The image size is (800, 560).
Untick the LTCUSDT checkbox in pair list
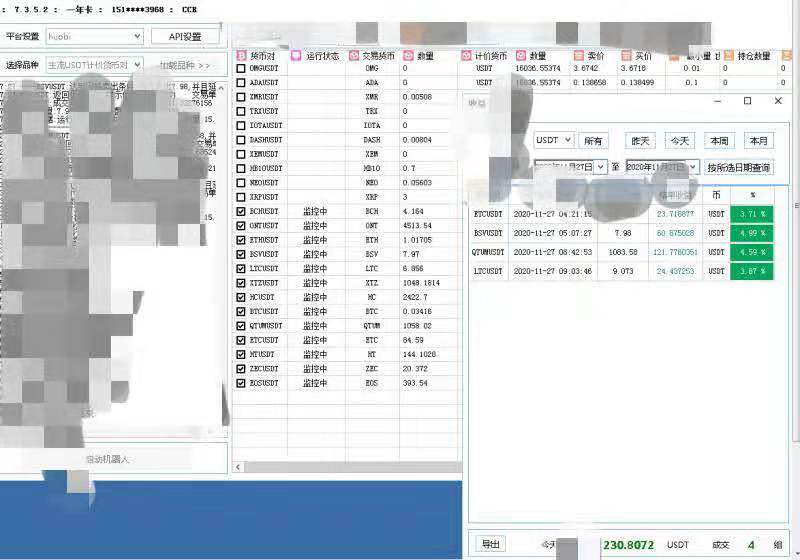click(x=241, y=268)
